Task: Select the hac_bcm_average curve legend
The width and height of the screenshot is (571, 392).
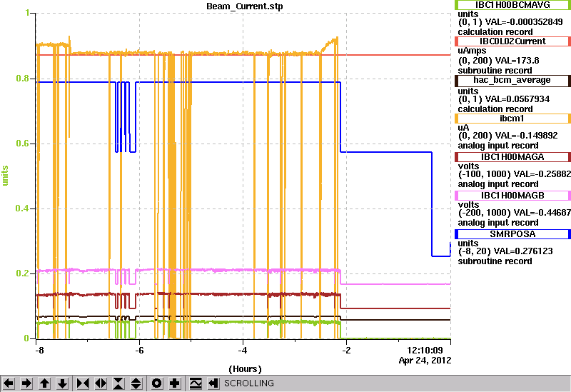Action: tap(512, 80)
